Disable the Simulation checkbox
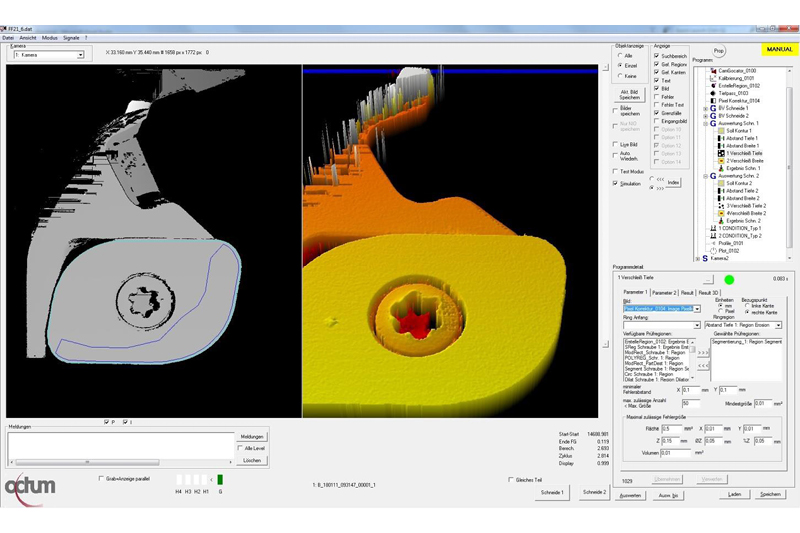Viewport: 800px width, 533px height. click(615, 184)
